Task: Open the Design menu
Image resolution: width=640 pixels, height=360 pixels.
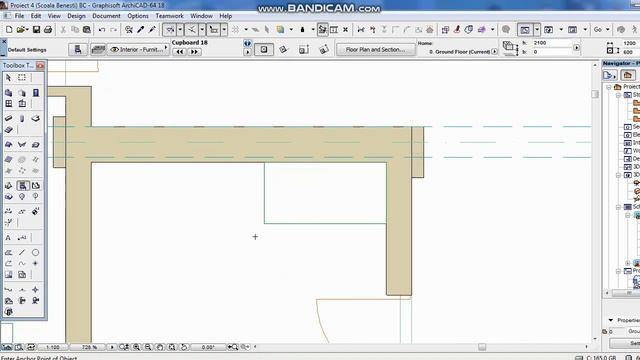Action: pos(76,16)
